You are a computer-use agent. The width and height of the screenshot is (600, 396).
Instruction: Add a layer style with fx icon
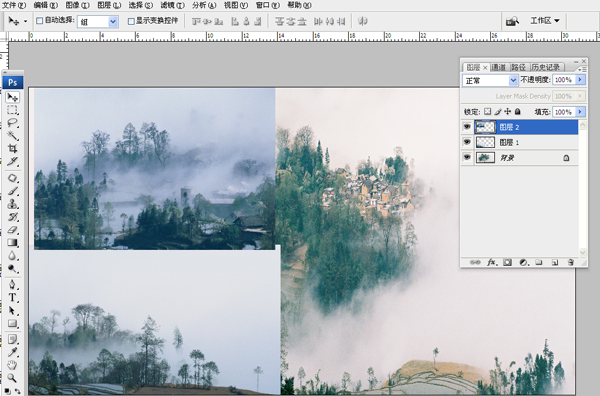(492, 262)
